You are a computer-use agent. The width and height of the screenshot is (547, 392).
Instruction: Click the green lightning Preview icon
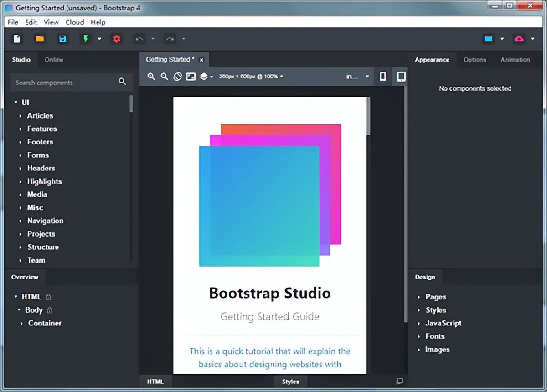(x=85, y=39)
